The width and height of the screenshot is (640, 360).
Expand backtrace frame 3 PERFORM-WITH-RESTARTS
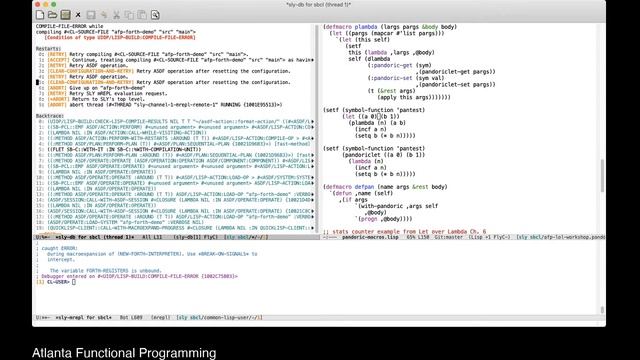pyautogui.click(x=176, y=138)
